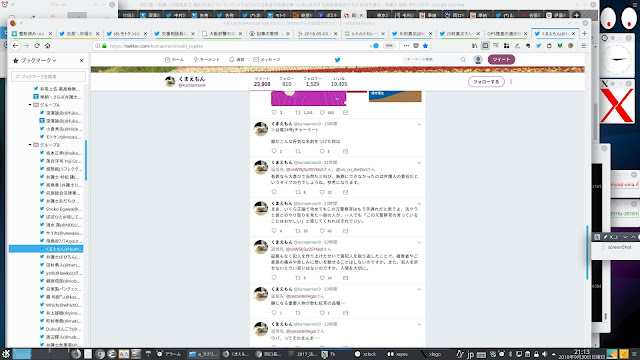Image resolution: width=640 pixels, height=360 pixels.
Task: Click the reply icon on the 台風24号 tweet
Action: pyautogui.click(x=274, y=151)
